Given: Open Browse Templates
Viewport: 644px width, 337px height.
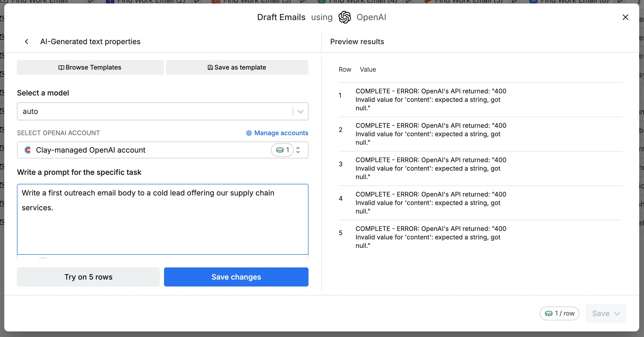Looking at the screenshot, I should pyautogui.click(x=90, y=67).
